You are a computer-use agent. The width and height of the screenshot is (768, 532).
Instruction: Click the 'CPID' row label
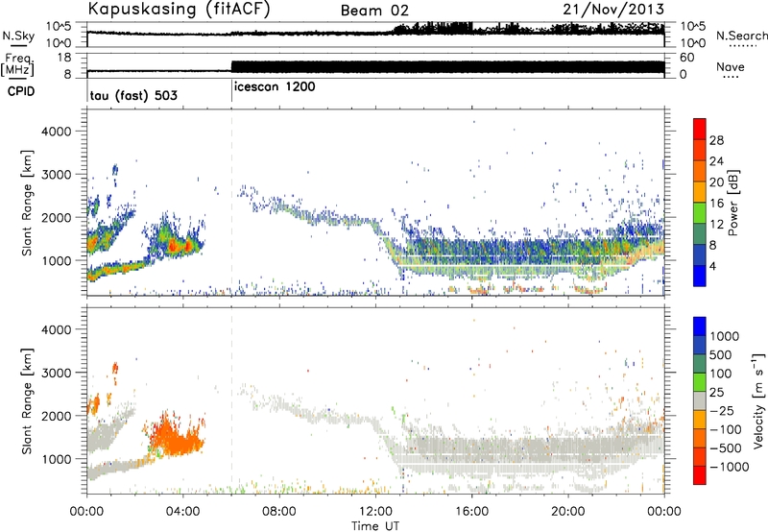click(x=21, y=91)
